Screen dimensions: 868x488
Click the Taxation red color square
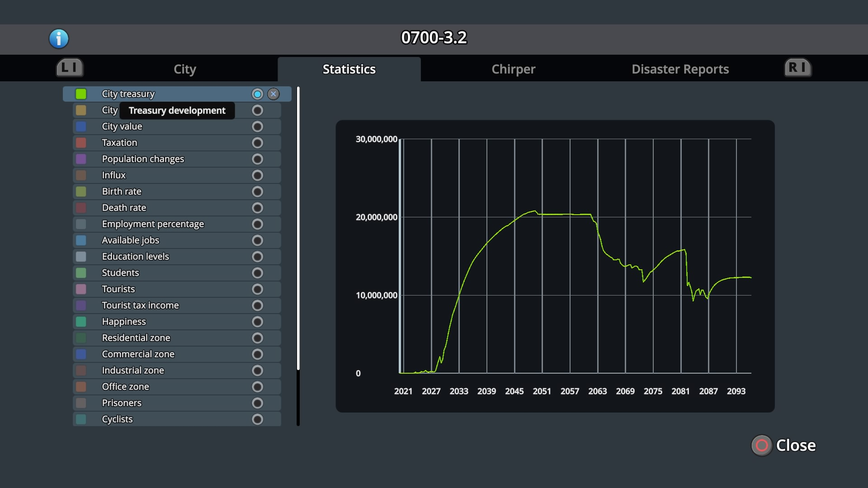pyautogui.click(x=81, y=143)
